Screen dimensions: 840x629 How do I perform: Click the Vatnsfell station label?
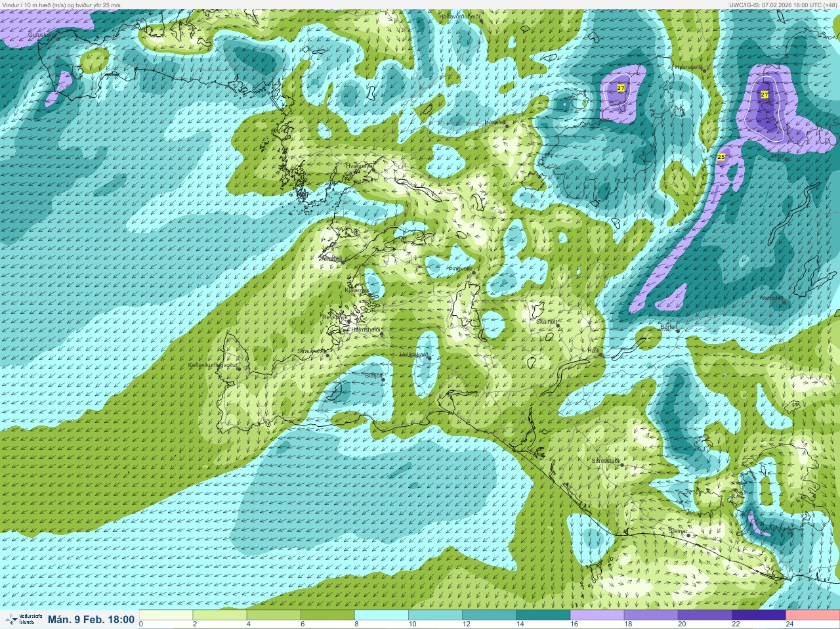click(x=772, y=298)
